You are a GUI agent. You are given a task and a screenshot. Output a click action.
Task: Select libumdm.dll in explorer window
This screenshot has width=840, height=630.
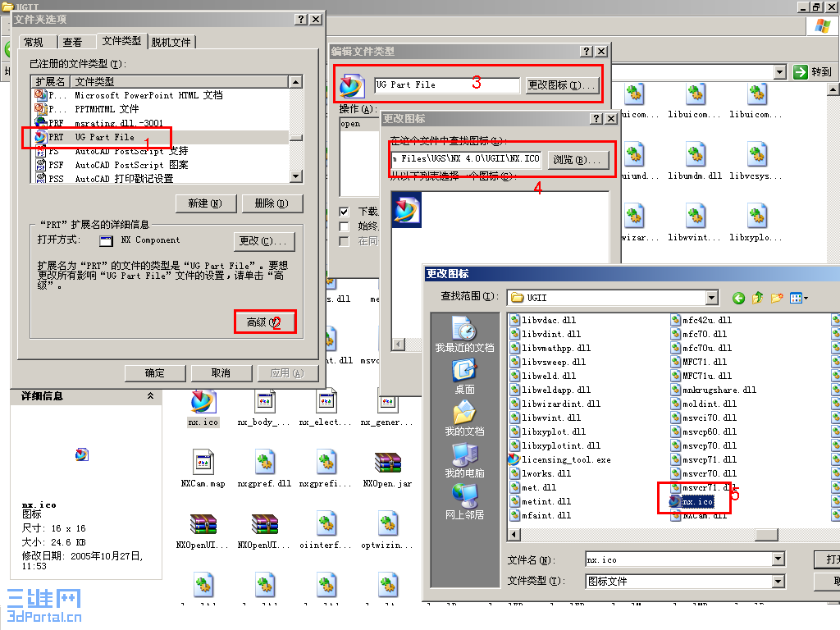[x=695, y=162]
